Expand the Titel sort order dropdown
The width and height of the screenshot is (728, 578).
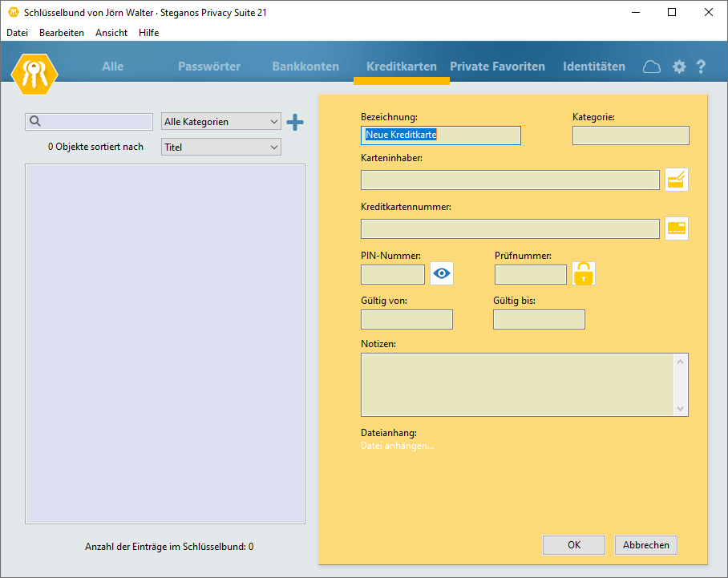point(221,148)
